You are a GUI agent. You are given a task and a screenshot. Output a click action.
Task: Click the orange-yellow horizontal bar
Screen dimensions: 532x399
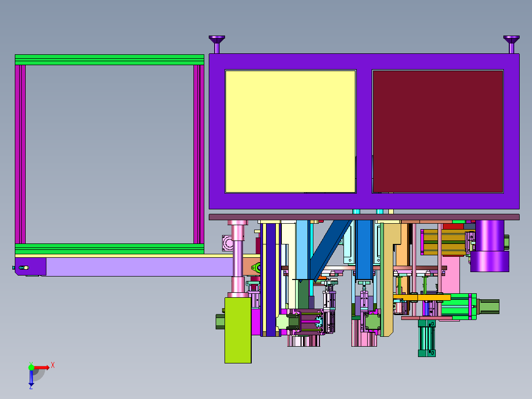[422, 297]
